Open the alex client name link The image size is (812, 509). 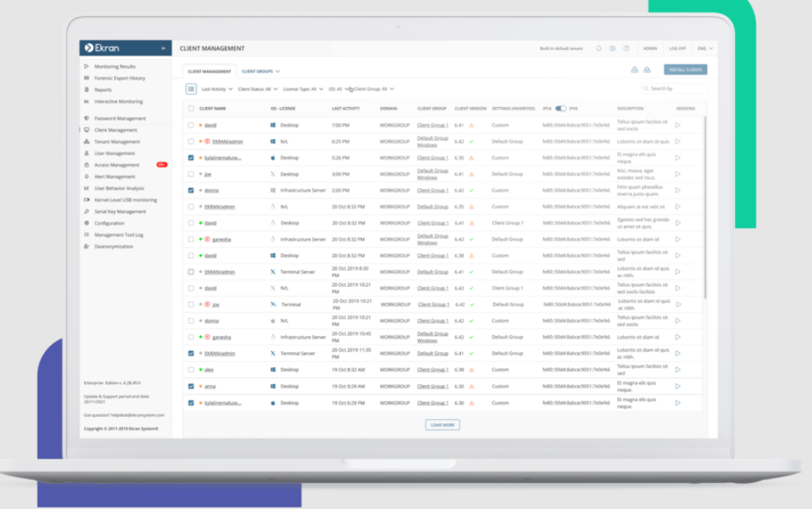click(x=209, y=369)
